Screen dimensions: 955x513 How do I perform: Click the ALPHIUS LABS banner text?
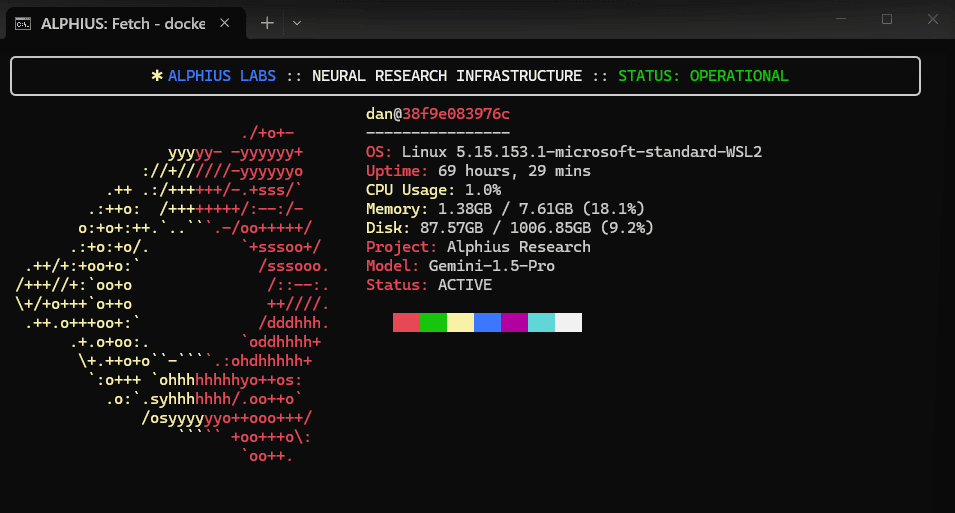(222, 76)
